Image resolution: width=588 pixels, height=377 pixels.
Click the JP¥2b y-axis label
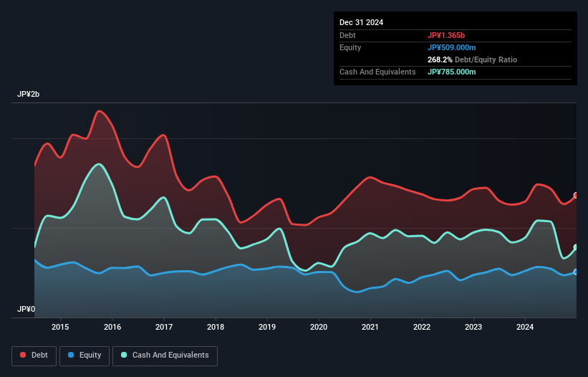(x=28, y=94)
